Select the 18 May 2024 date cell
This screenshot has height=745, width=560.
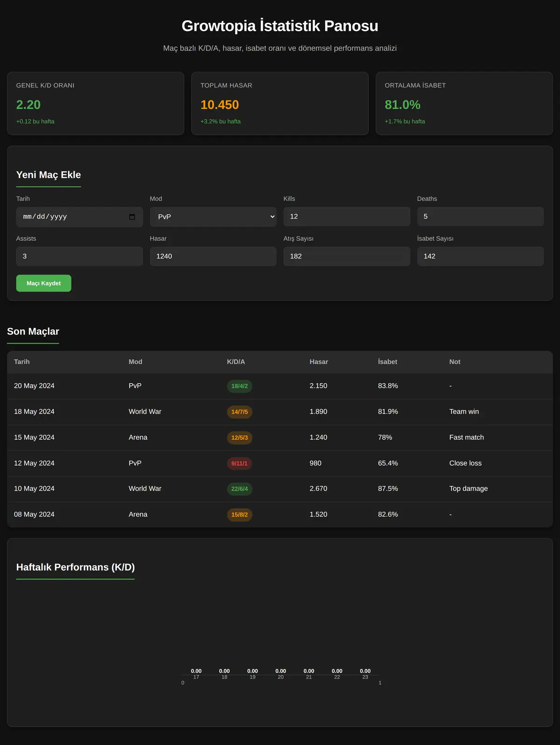[x=34, y=411]
